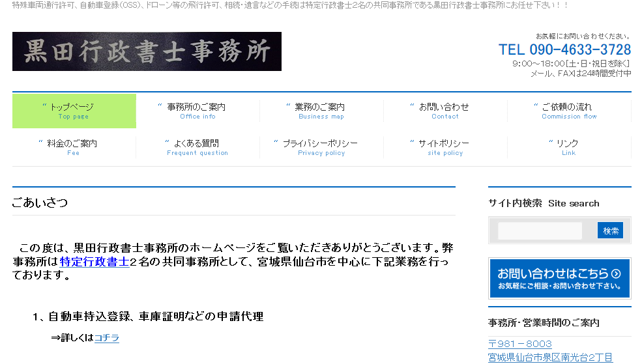Open プライバシーポリシー Privacy policy page

coord(321,147)
